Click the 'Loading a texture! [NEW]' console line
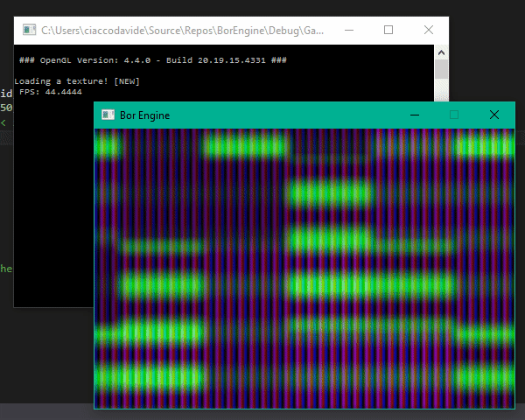525x420 pixels. [77, 80]
